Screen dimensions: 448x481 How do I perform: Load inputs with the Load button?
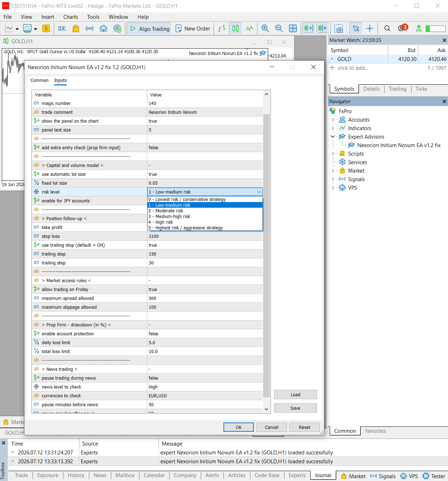point(295,395)
